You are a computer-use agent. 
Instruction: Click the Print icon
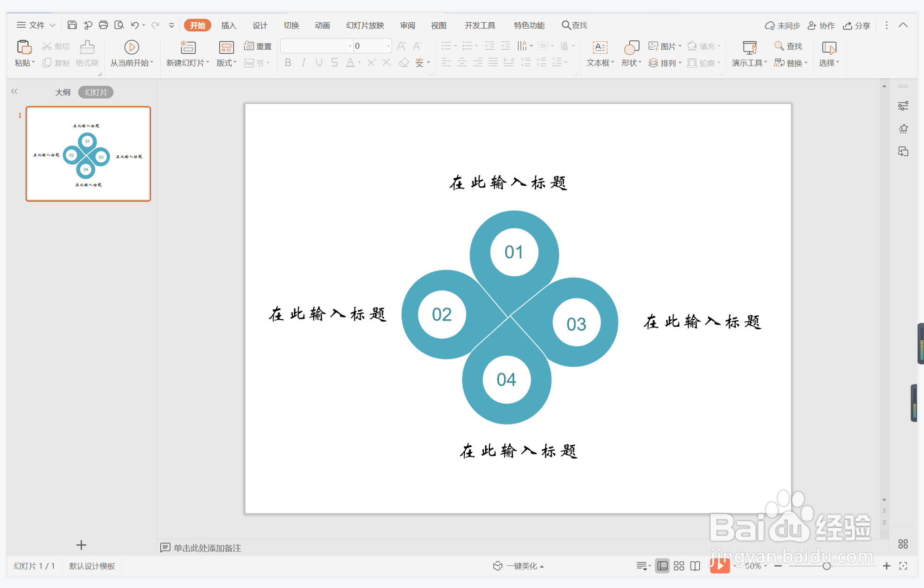[x=103, y=25]
